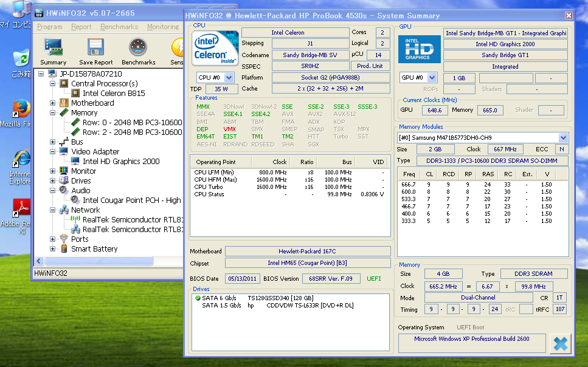Click the Save Report floppy icon
588x367 pixels.
coord(95,52)
